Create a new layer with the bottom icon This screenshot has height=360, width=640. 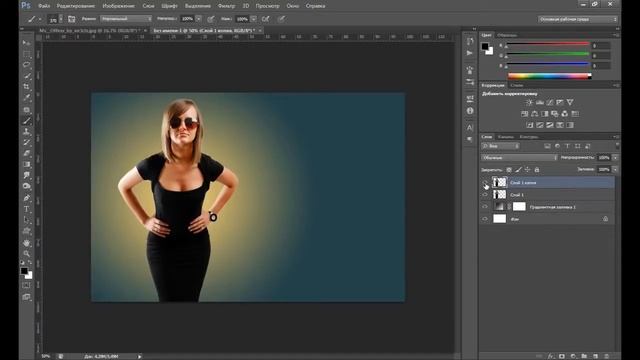tap(595, 356)
